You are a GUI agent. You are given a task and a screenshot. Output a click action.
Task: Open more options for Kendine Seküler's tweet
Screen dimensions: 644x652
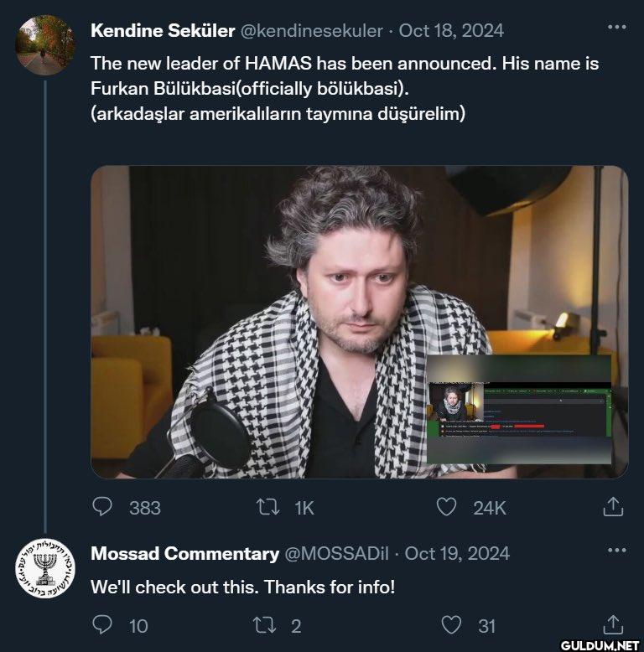pos(616,28)
